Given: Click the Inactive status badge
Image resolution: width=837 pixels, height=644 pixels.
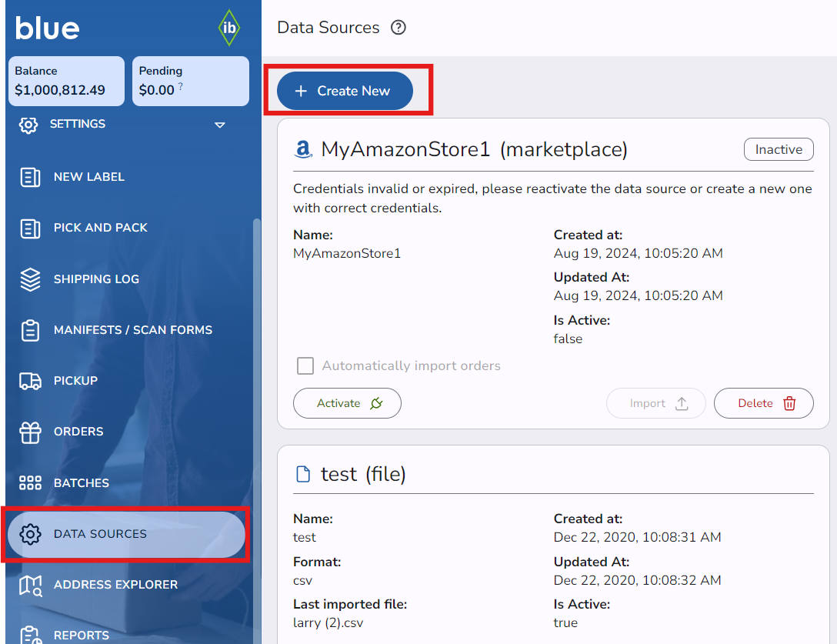Looking at the screenshot, I should pyautogui.click(x=778, y=149).
